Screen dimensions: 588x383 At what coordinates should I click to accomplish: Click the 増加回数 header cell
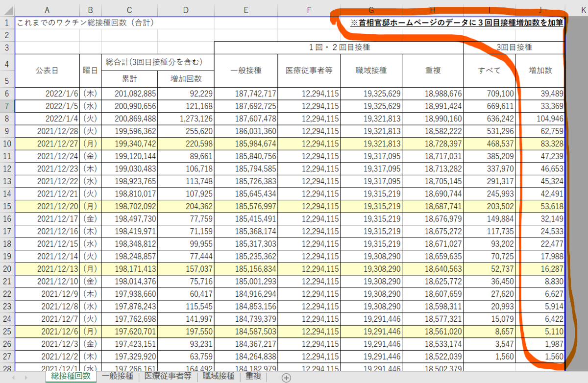[185, 79]
